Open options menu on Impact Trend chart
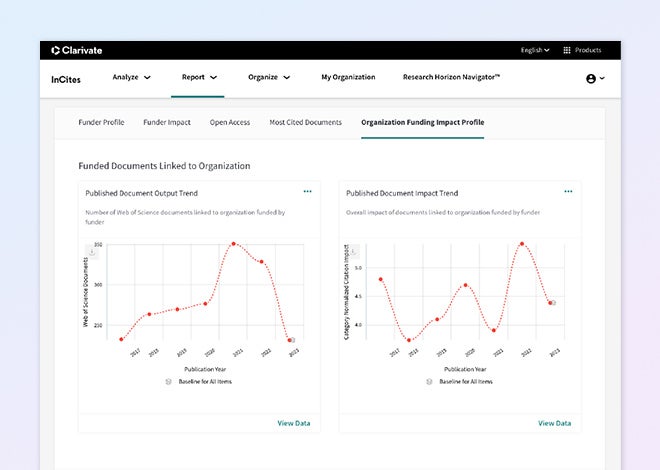The image size is (660, 470). click(x=568, y=191)
